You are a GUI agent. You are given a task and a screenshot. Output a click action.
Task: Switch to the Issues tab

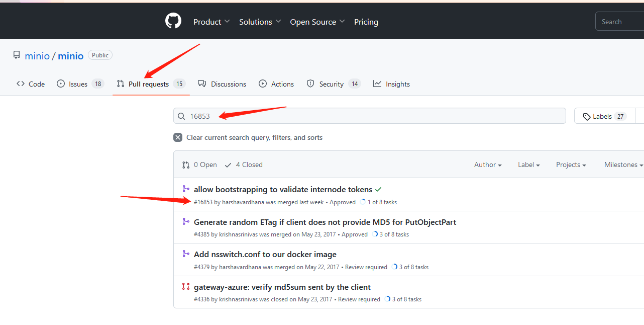pos(80,84)
